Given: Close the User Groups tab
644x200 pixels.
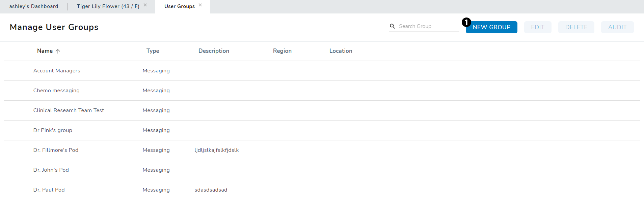Looking at the screenshot, I should tap(200, 5).
